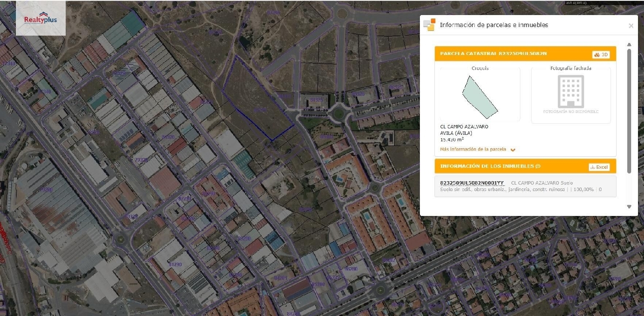The width and height of the screenshot is (644, 316).
Task: Click map block label 84326
Action: (316, 100)
